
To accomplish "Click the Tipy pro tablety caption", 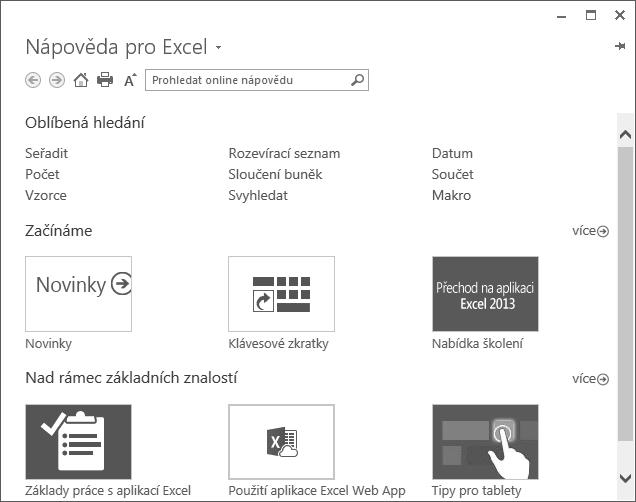I will [477, 491].
